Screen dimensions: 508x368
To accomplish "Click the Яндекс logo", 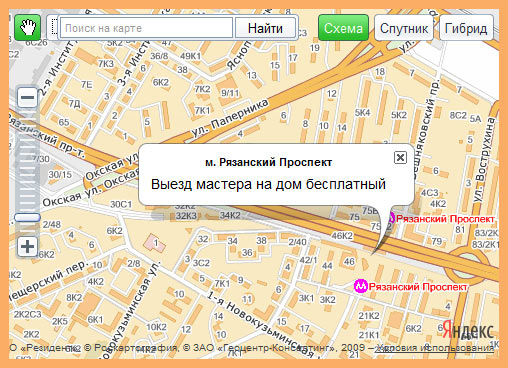I will coord(468,331).
